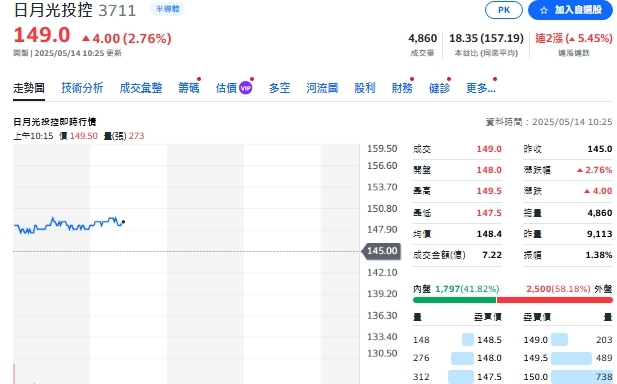Click bid price 148.0 in the order book

(x=489, y=358)
